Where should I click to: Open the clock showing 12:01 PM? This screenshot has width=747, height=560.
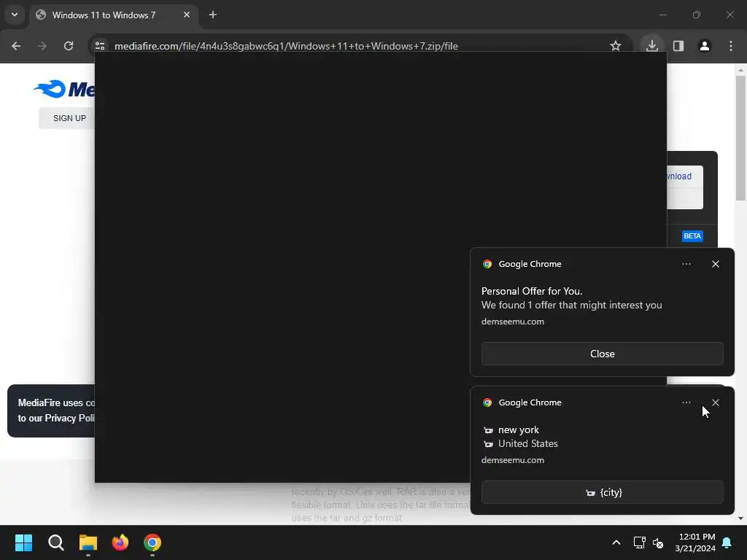[694, 542]
